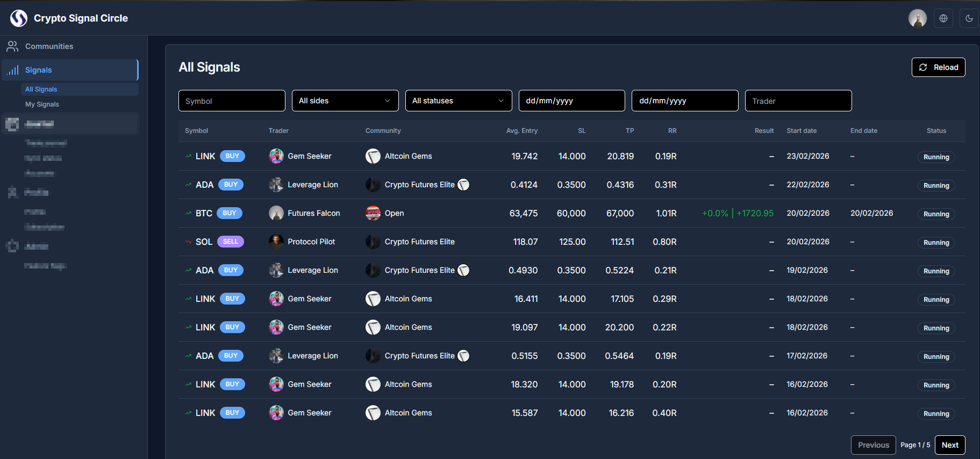Click the Futures Falcon trader avatar

[x=276, y=213]
